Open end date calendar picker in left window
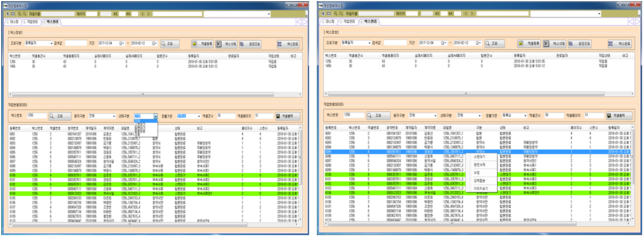Screen dimensions: 644x237 (x=155, y=43)
